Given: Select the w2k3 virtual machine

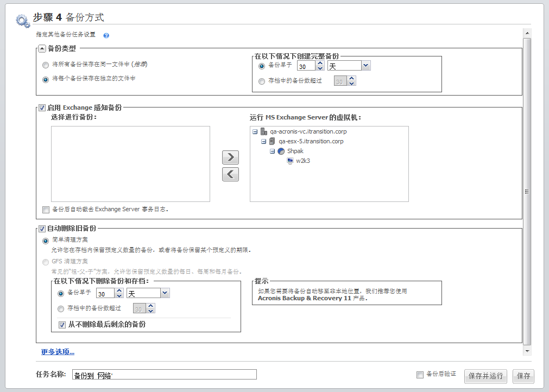Looking at the screenshot, I should click(x=303, y=161).
